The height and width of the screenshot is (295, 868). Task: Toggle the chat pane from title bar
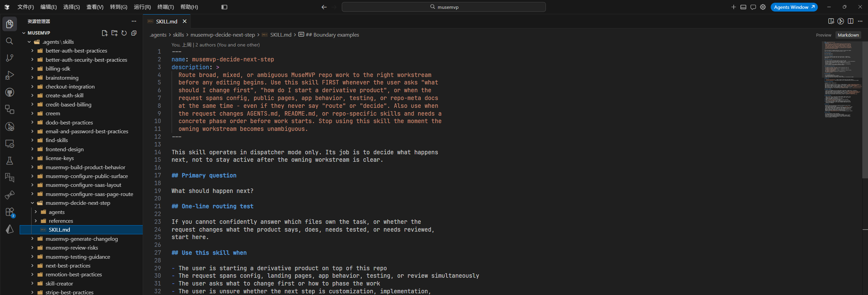753,7
